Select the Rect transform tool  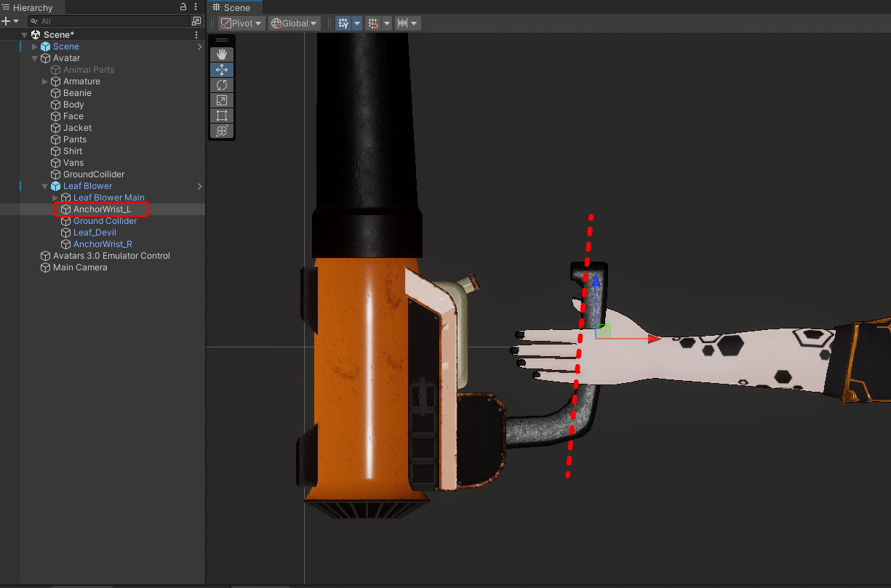pos(222,116)
